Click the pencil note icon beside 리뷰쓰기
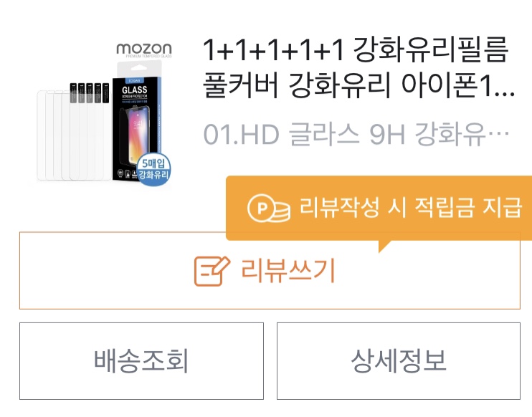Image resolution: width=532 pixels, height=417 pixels. [212, 272]
